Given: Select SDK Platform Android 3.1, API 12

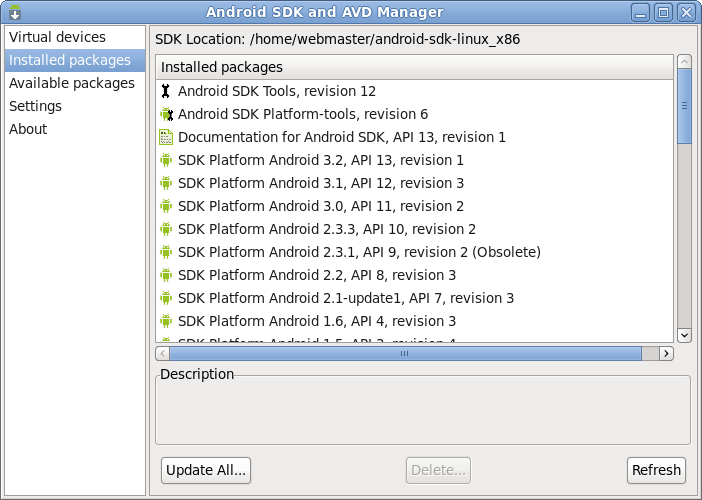Looking at the screenshot, I should [415, 183].
